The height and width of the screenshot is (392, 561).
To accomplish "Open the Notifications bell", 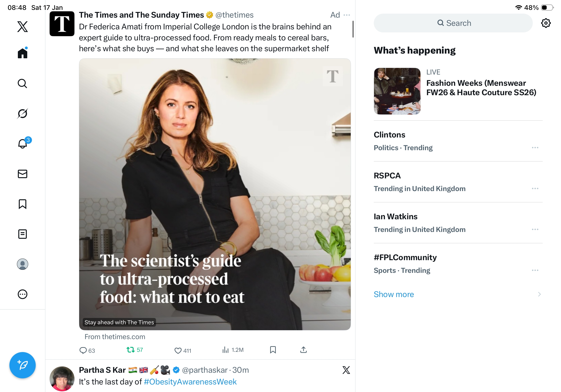I will (23, 144).
